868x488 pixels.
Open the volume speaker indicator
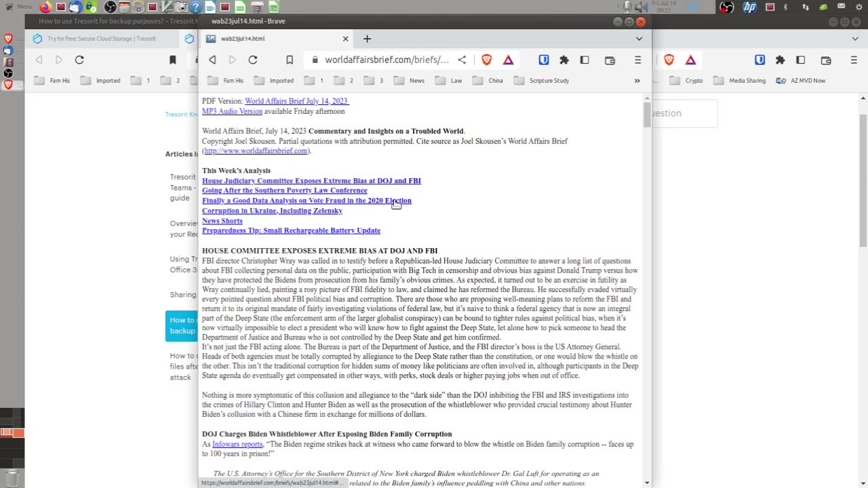click(641, 7)
